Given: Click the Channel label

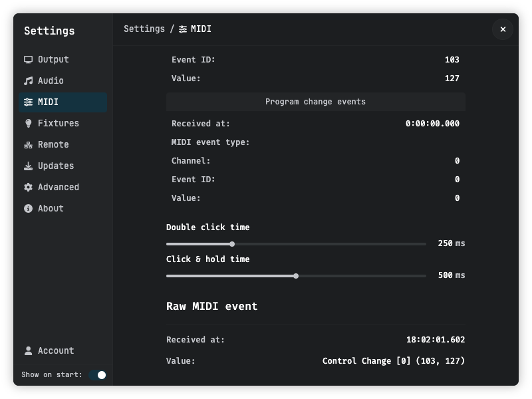Looking at the screenshot, I should click(x=191, y=161).
